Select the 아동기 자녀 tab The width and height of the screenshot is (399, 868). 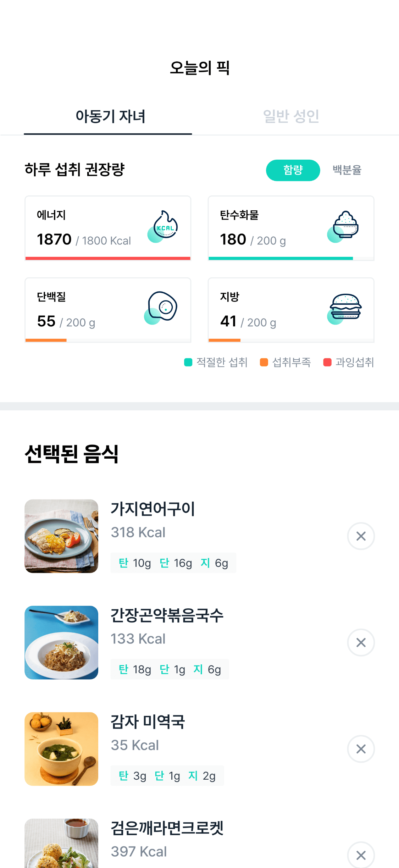(110, 117)
